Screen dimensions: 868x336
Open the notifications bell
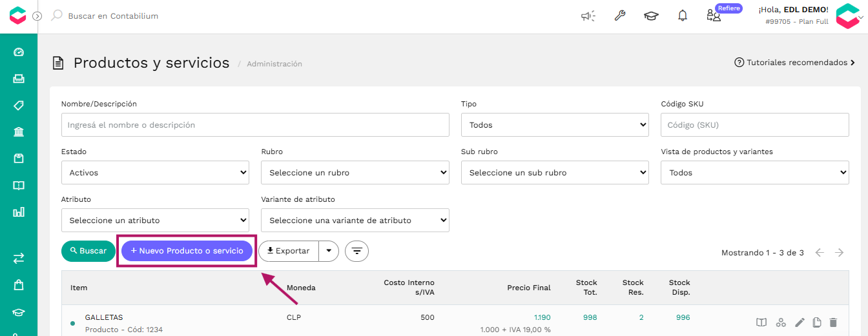(x=683, y=15)
